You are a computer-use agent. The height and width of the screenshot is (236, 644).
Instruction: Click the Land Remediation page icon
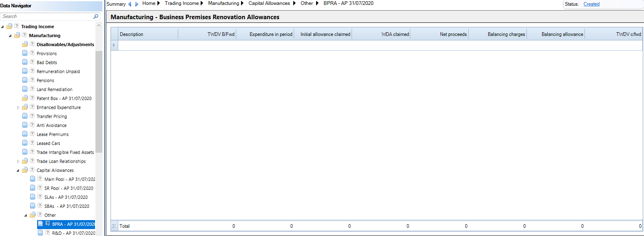tap(25, 89)
